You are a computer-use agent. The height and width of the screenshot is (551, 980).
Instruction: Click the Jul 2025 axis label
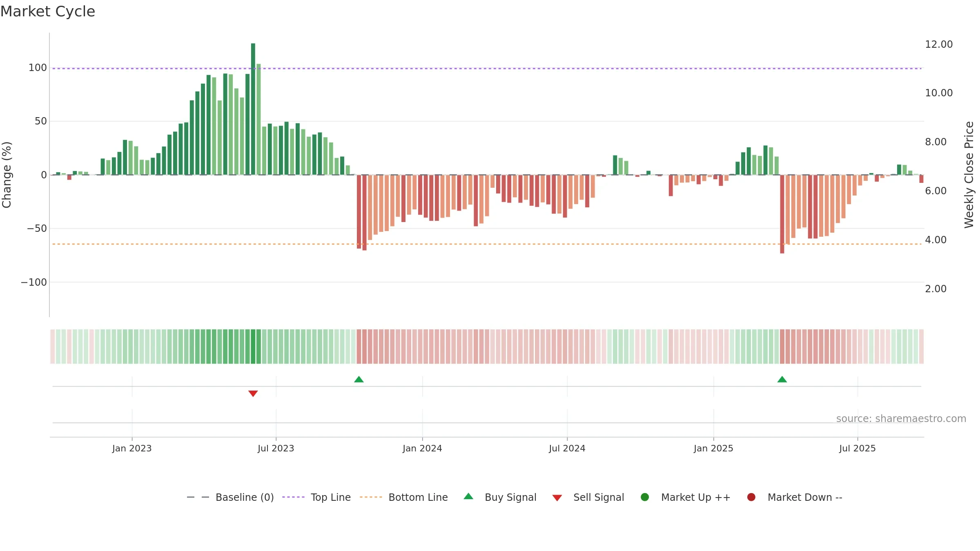tap(857, 449)
